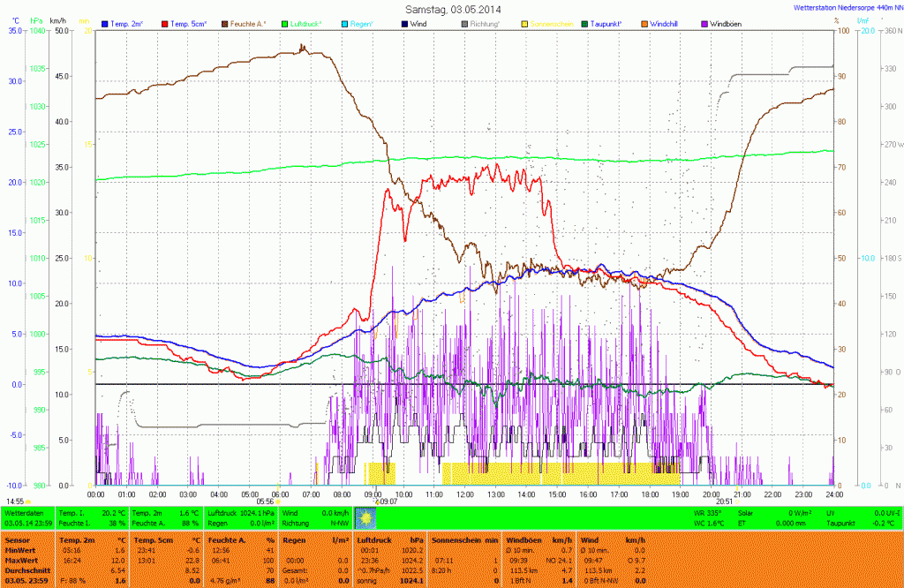
Task: Click the yellow Sonnenschein legend marker
Action: click(524, 23)
